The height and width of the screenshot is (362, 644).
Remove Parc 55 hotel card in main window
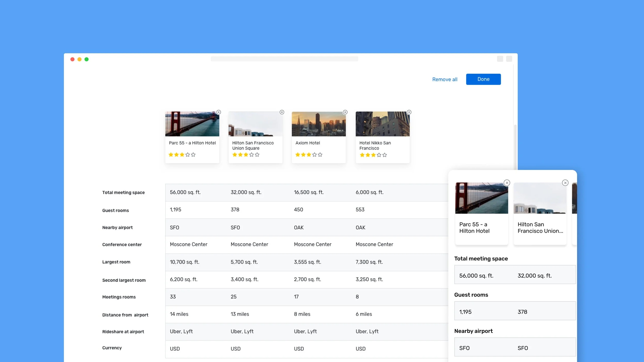coord(218,112)
